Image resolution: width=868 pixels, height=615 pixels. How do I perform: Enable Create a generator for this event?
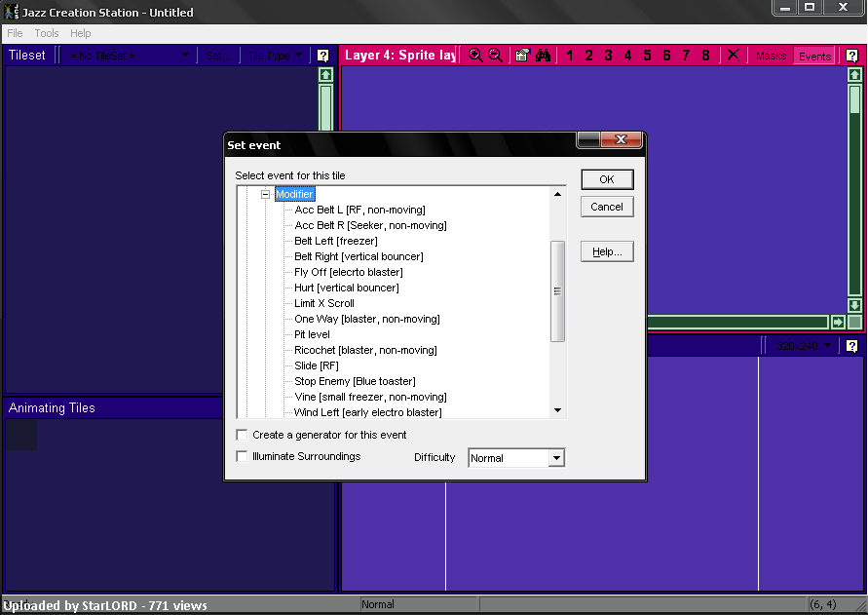(x=243, y=435)
